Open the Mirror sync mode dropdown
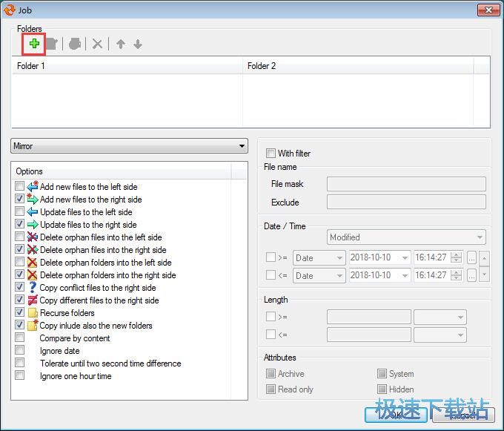The height and width of the screenshot is (431, 504). pyautogui.click(x=242, y=147)
